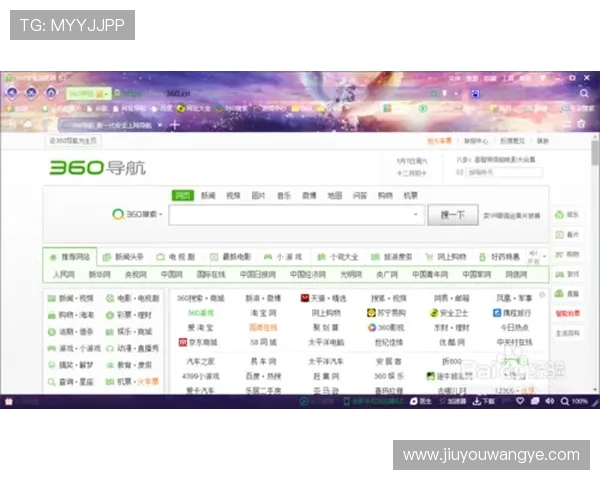The image size is (600, 480).
Task: Open a new tab with the plus icon
Action: tap(175, 124)
